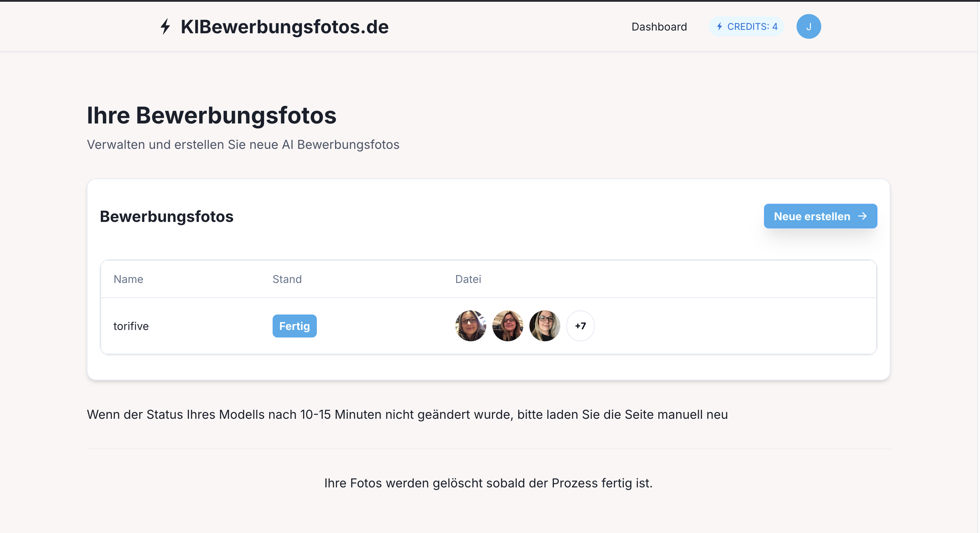Expand the +7 more photos indicator
980x533 pixels.
tap(580, 325)
